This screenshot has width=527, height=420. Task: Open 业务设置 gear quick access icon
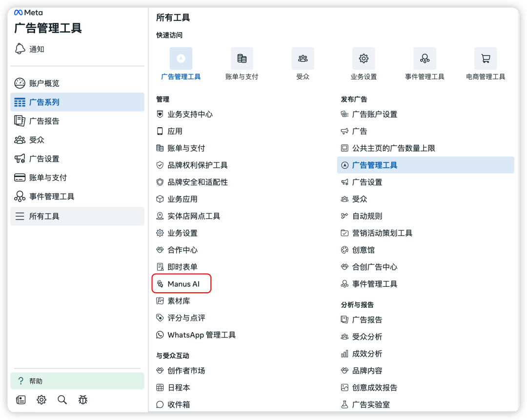364,59
